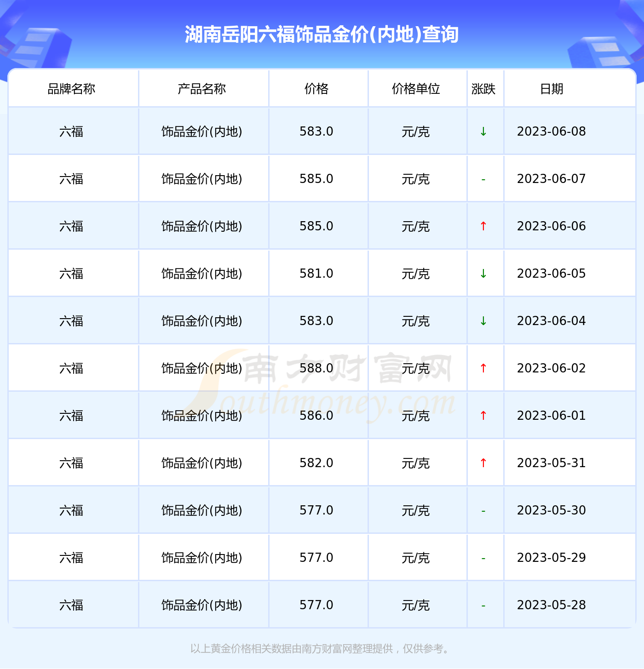Click 元/克 unit in the 2023-06-06 row
The height and width of the screenshot is (669, 644).
416,226
